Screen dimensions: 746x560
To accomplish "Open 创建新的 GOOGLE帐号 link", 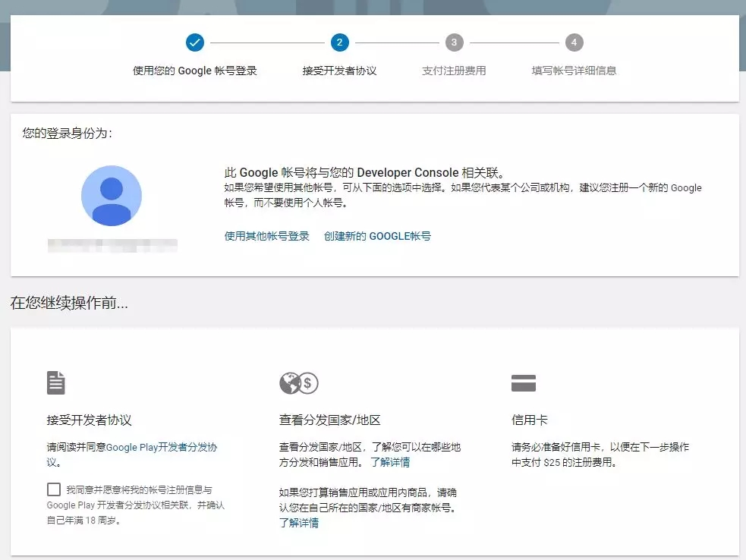I will (377, 236).
